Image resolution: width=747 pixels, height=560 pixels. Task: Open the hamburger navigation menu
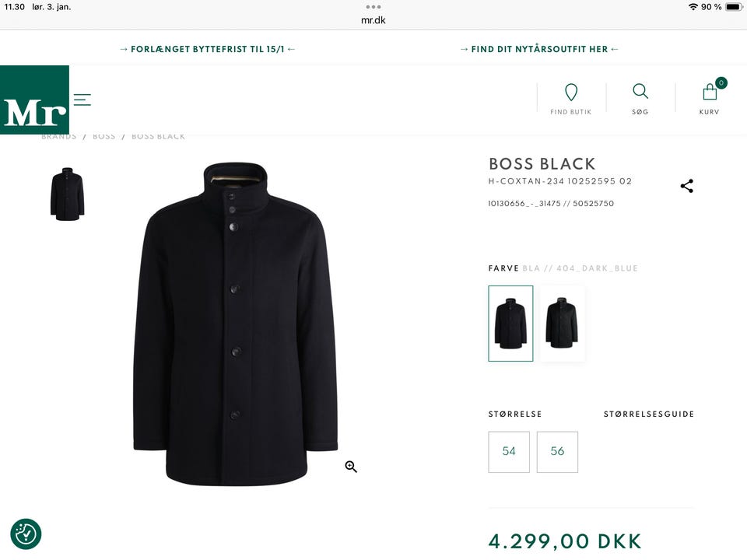pyautogui.click(x=82, y=100)
